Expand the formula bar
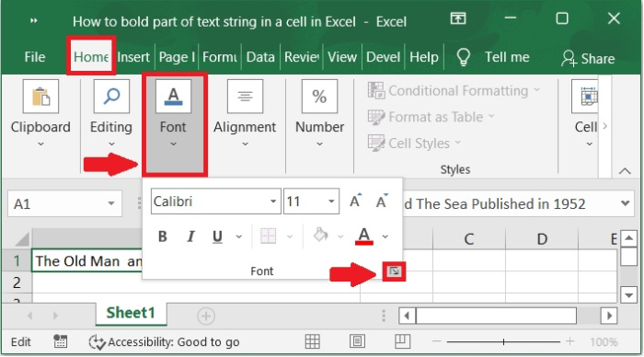 tap(626, 203)
